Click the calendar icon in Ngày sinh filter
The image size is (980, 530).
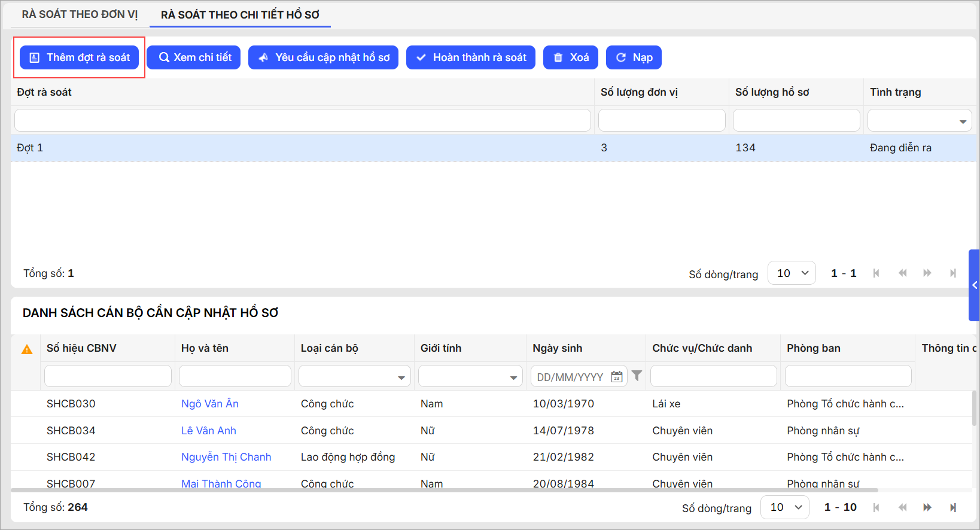(616, 377)
